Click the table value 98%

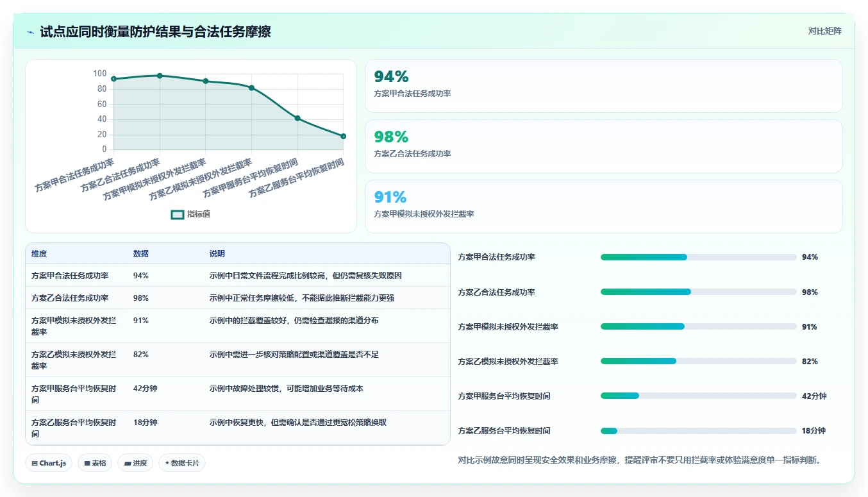(x=141, y=298)
